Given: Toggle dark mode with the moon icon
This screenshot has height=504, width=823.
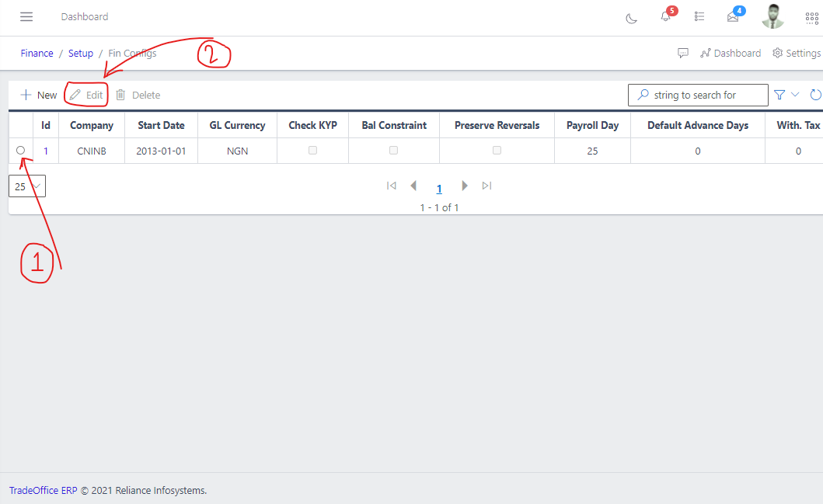Looking at the screenshot, I should (x=631, y=17).
